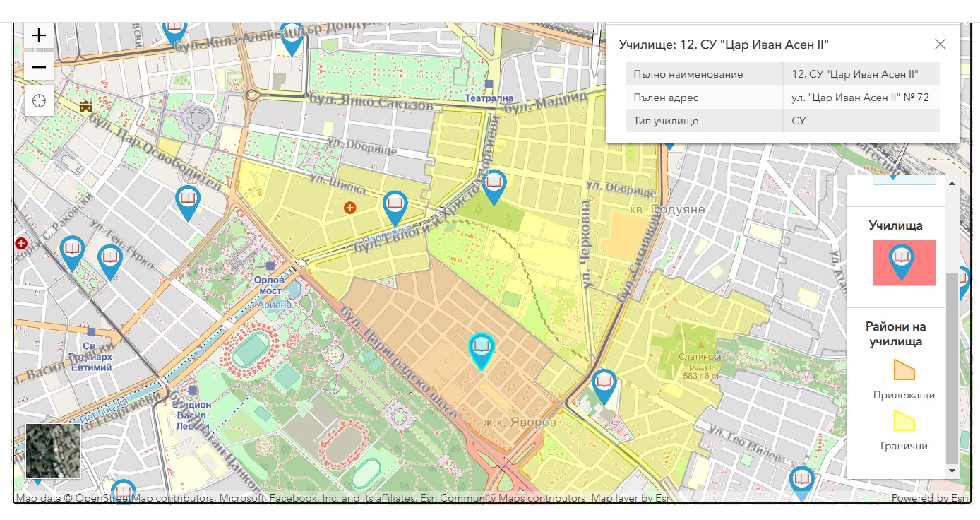
Task: Click the Ариана lake label
Action: 275,305
